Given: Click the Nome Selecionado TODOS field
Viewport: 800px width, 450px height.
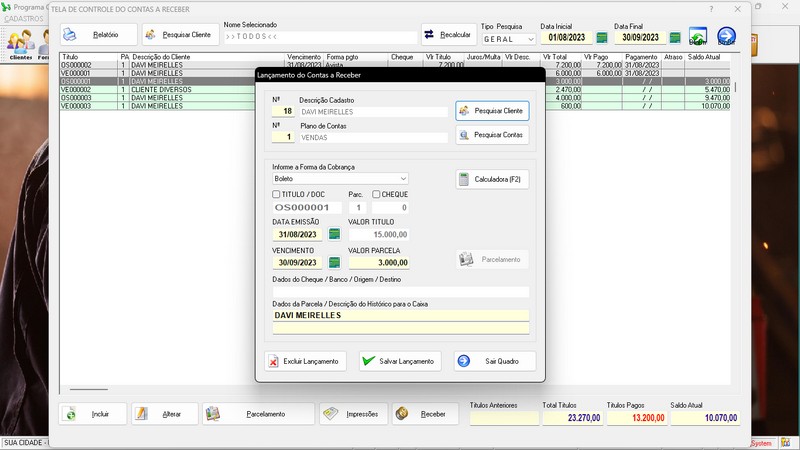Looking at the screenshot, I should (320, 37).
